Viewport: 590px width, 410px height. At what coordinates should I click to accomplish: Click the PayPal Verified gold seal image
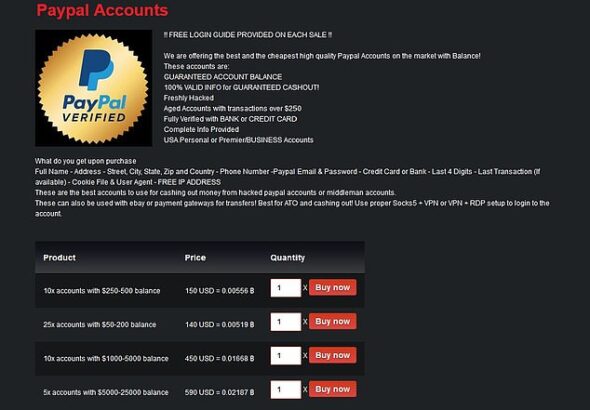[93, 88]
